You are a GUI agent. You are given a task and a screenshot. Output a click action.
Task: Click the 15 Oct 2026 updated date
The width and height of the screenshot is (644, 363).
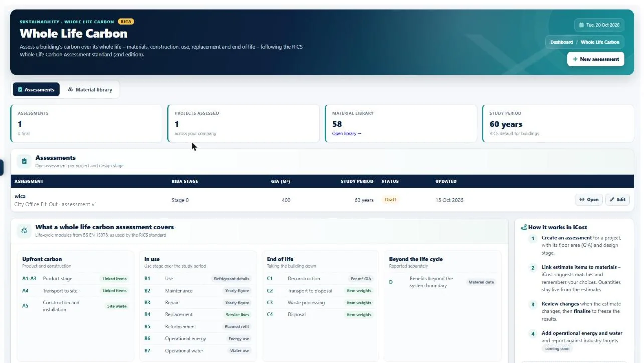449,200
